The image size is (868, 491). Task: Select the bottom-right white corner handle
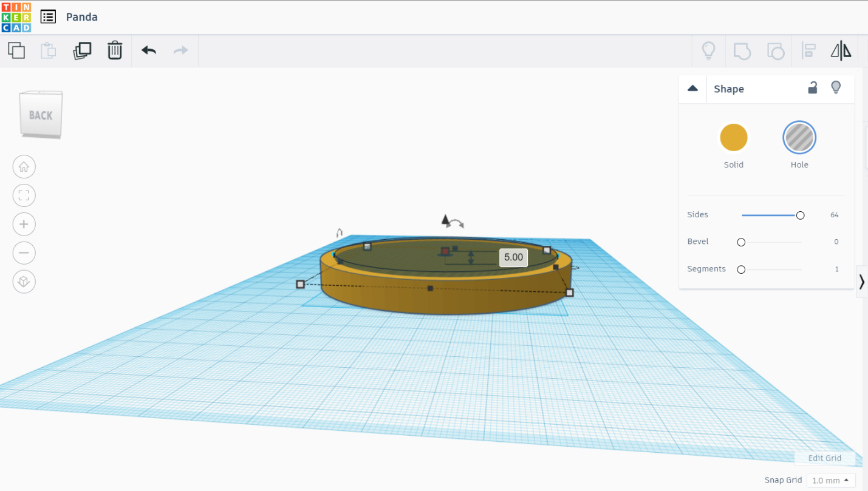569,293
